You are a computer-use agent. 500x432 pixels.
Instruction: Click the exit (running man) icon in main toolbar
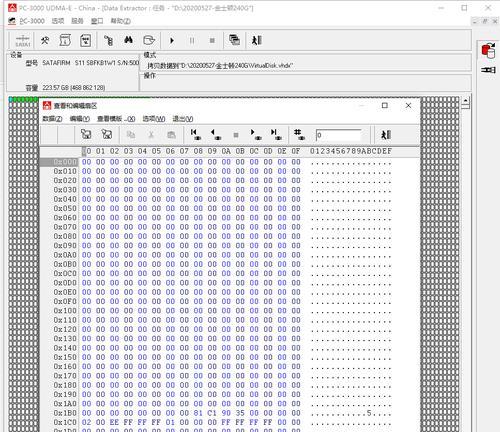point(256,41)
